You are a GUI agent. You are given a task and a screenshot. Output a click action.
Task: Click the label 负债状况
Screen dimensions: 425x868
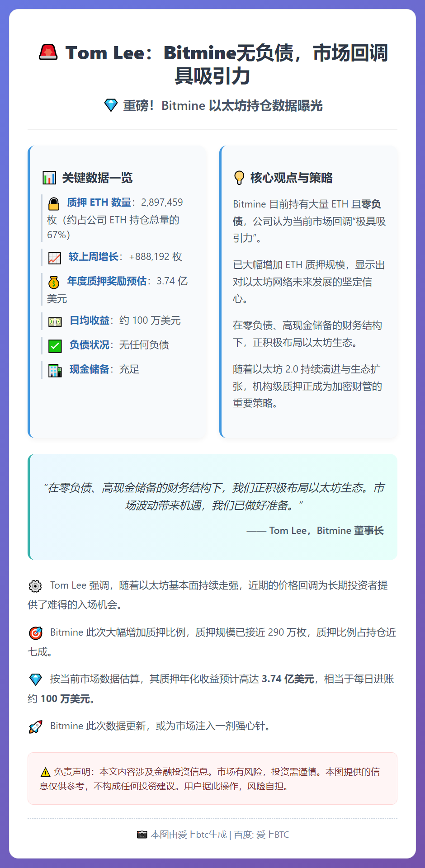click(90, 345)
